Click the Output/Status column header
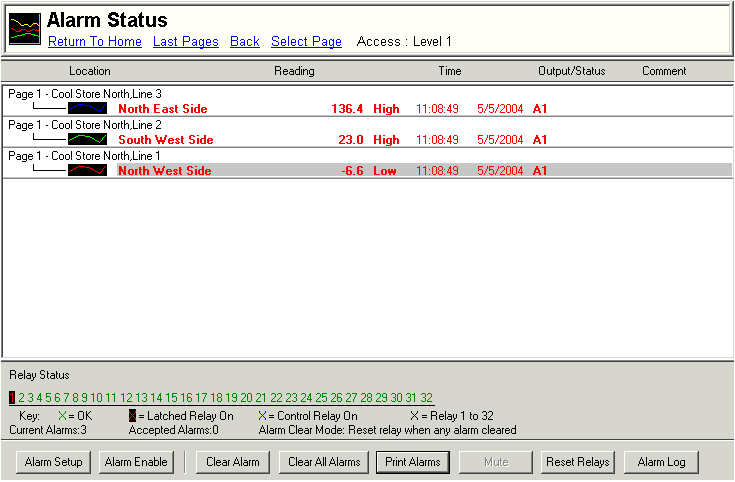The height and width of the screenshot is (482, 735). (x=571, y=71)
